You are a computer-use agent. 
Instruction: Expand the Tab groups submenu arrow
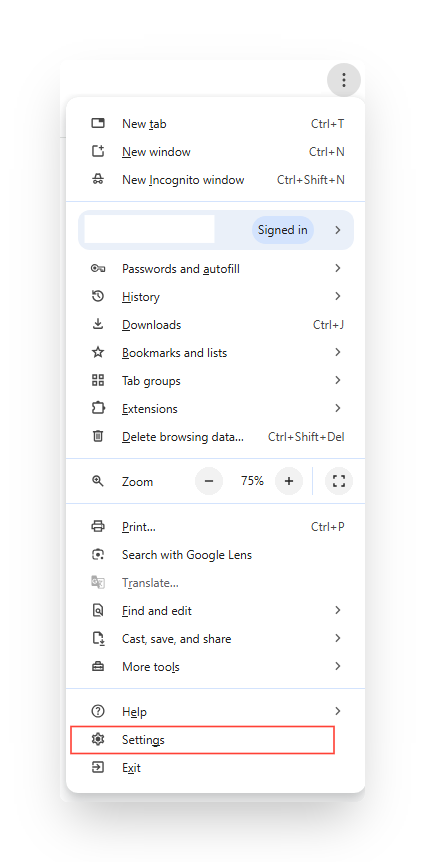coord(338,380)
